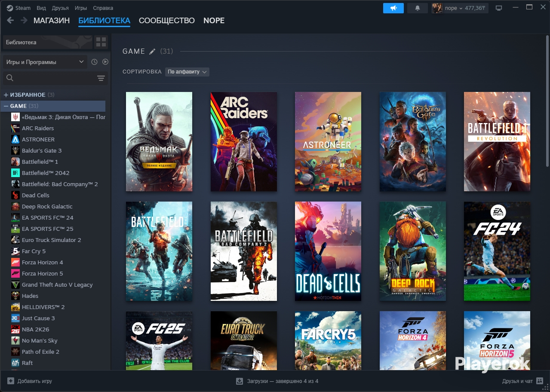Open the nope account dropdown
The width and height of the screenshot is (550, 392).
pos(454,8)
